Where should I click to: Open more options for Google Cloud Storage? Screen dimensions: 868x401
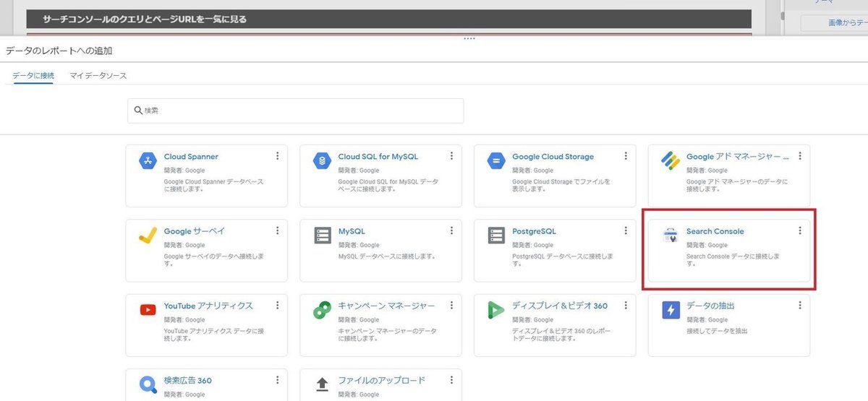(626, 156)
